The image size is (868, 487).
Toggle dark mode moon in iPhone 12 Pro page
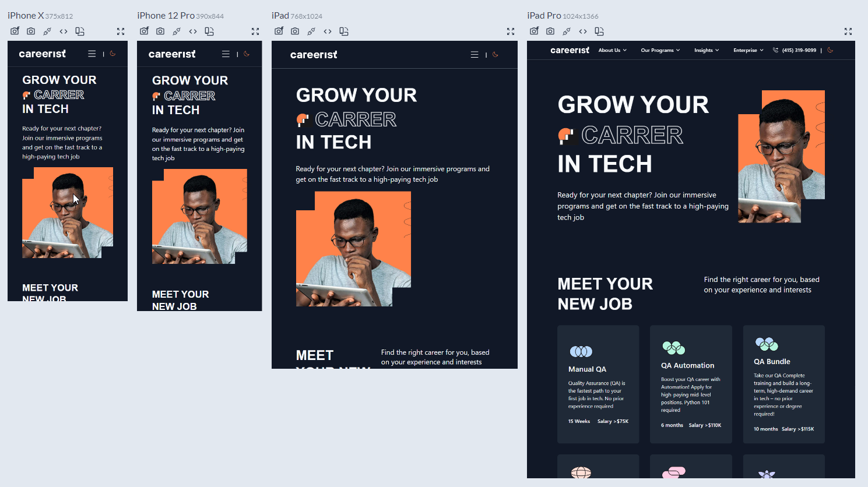click(247, 54)
